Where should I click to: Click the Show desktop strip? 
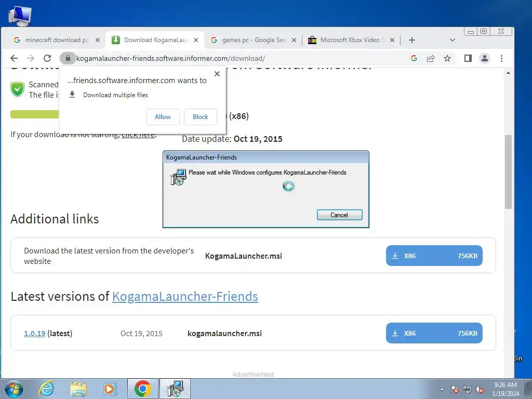[528, 389]
